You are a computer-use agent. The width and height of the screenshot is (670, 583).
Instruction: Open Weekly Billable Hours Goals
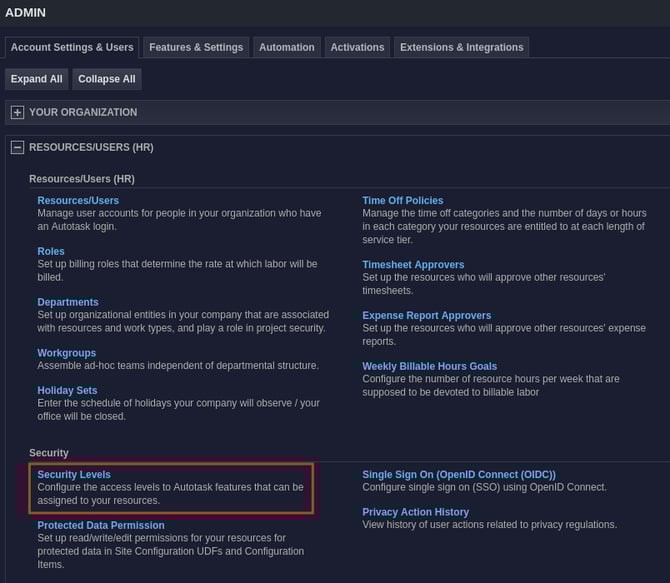429,367
